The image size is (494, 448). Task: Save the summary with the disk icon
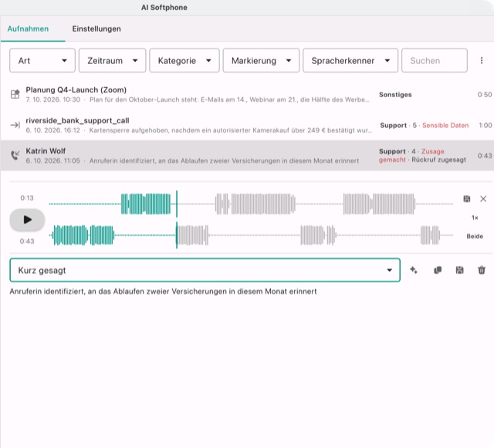(460, 270)
